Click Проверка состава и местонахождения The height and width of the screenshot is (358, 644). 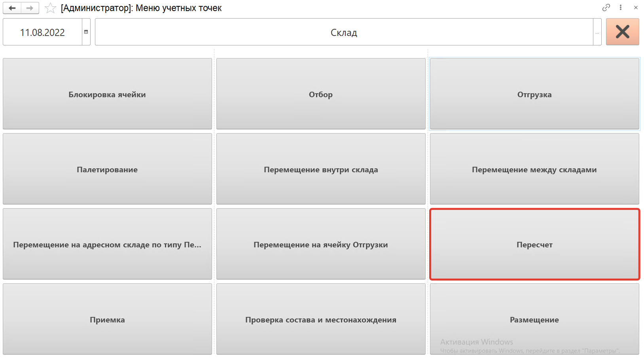(321, 319)
